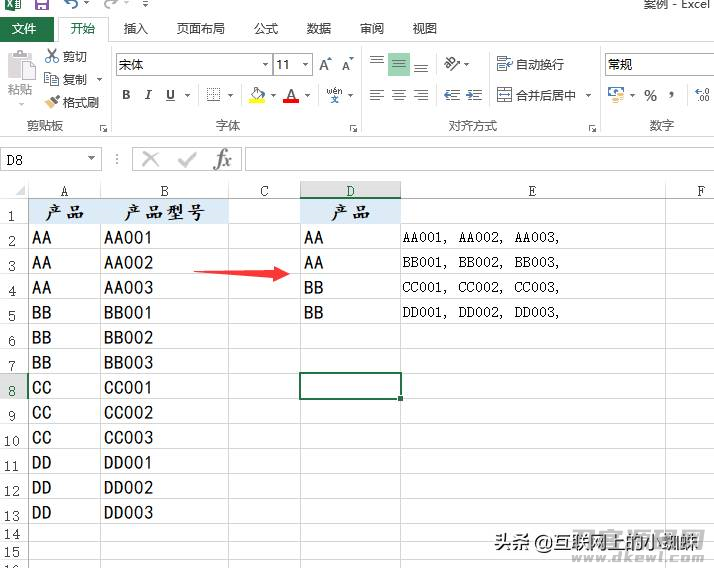This screenshot has height=568, width=714.
Task: Open the underline style dropdown arrow
Action: pos(187,95)
